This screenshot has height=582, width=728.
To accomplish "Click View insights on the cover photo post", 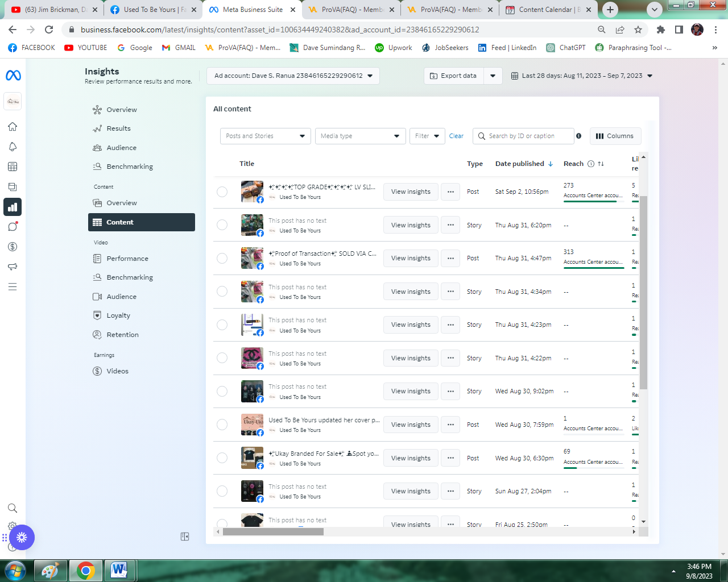I will (x=410, y=425).
